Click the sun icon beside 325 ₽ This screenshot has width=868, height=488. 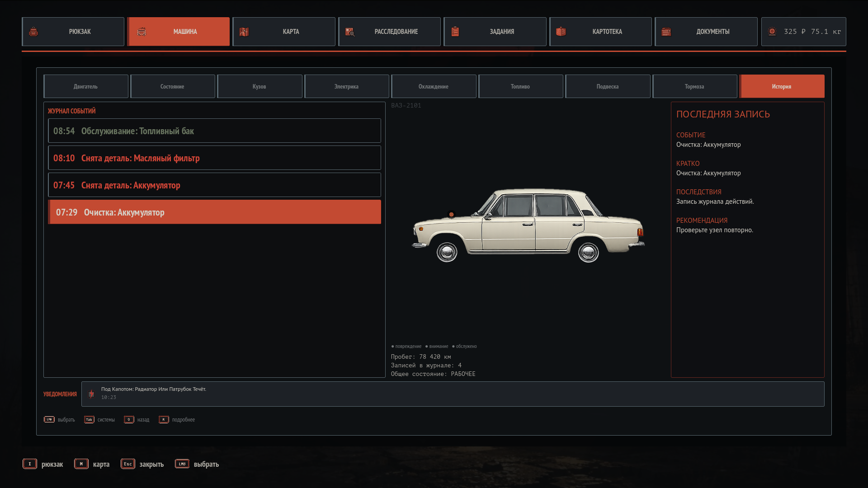click(772, 31)
